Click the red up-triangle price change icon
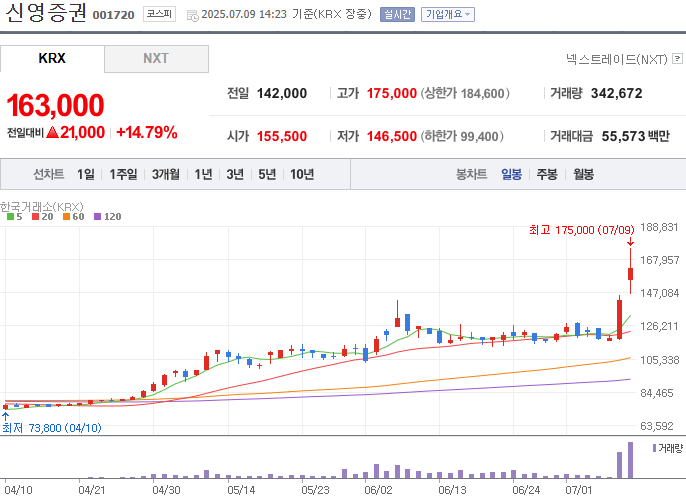Viewport: 686px width, 499px height. tap(52, 132)
